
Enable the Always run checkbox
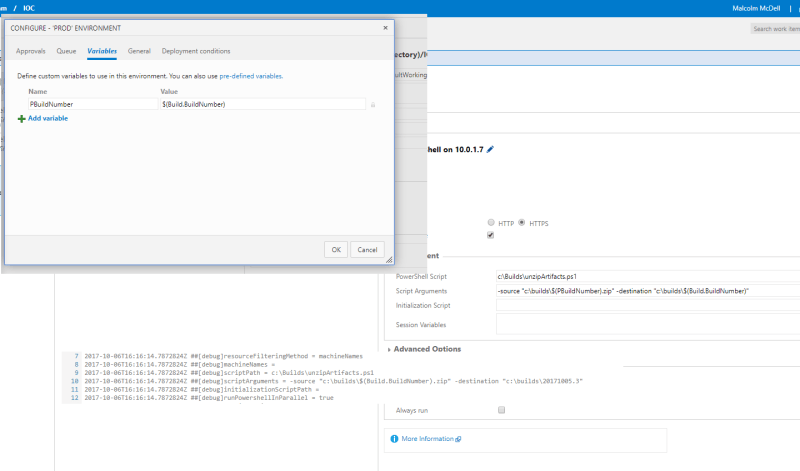(x=502, y=410)
